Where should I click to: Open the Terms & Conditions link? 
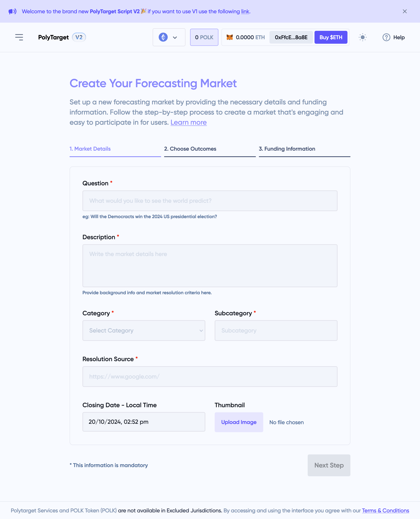385,510
